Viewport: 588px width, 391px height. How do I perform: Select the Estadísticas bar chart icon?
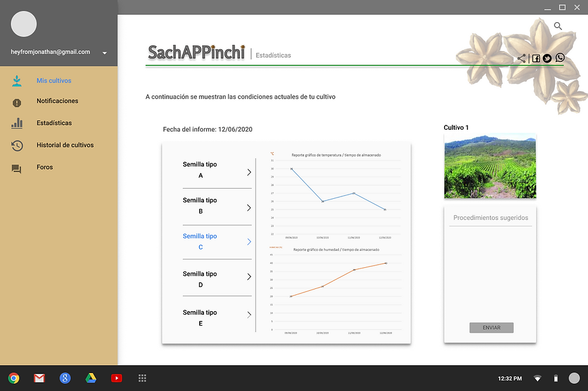(17, 124)
